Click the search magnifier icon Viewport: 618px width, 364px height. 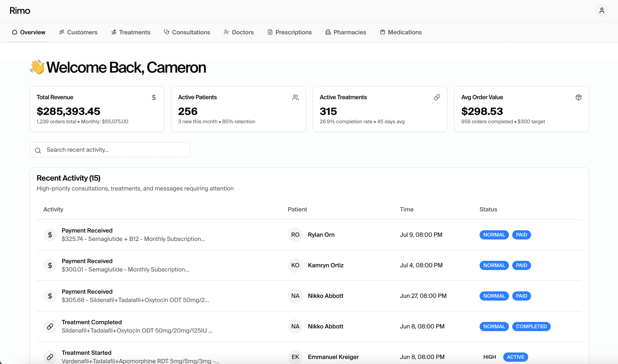coord(38,150)
